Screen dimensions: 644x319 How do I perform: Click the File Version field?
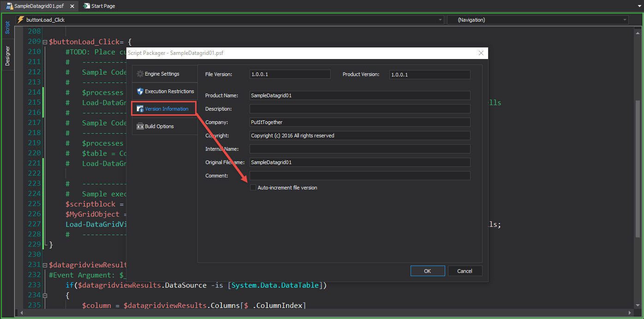pyautogui.click(x=290, y=74)
